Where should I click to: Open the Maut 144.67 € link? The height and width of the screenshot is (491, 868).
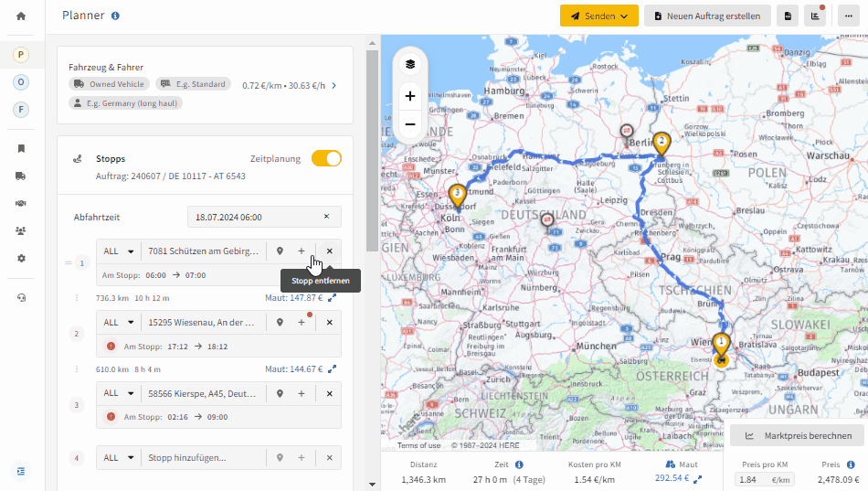coord(293,369)
